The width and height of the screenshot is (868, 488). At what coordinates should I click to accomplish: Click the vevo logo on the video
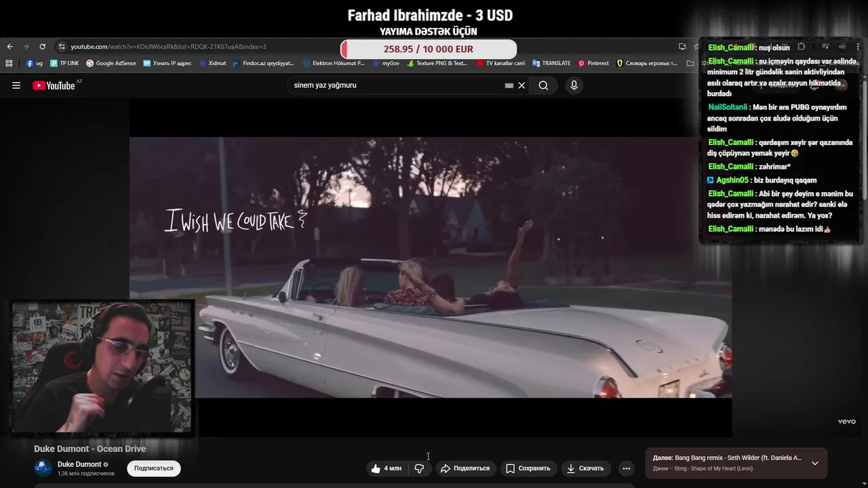pyautogui.click(x=846, y=422)
